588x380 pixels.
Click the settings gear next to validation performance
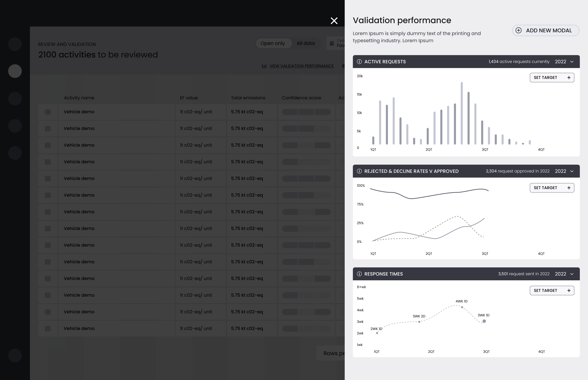tap(343, 66)
